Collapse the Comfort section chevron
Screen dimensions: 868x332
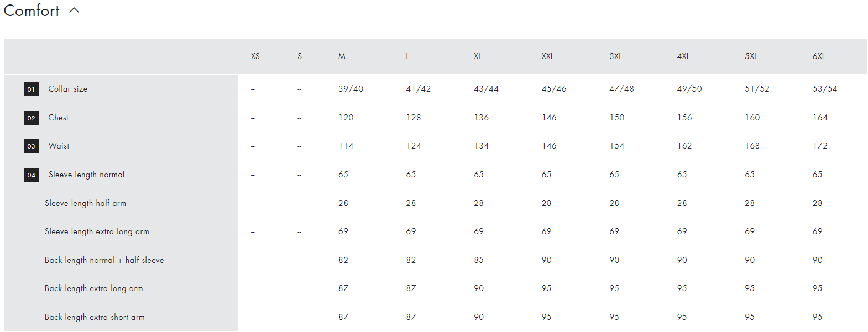(75, 10)
